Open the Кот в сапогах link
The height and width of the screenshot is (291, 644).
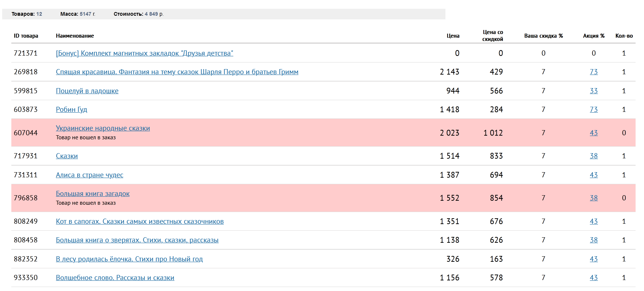(x=140, y=222)
